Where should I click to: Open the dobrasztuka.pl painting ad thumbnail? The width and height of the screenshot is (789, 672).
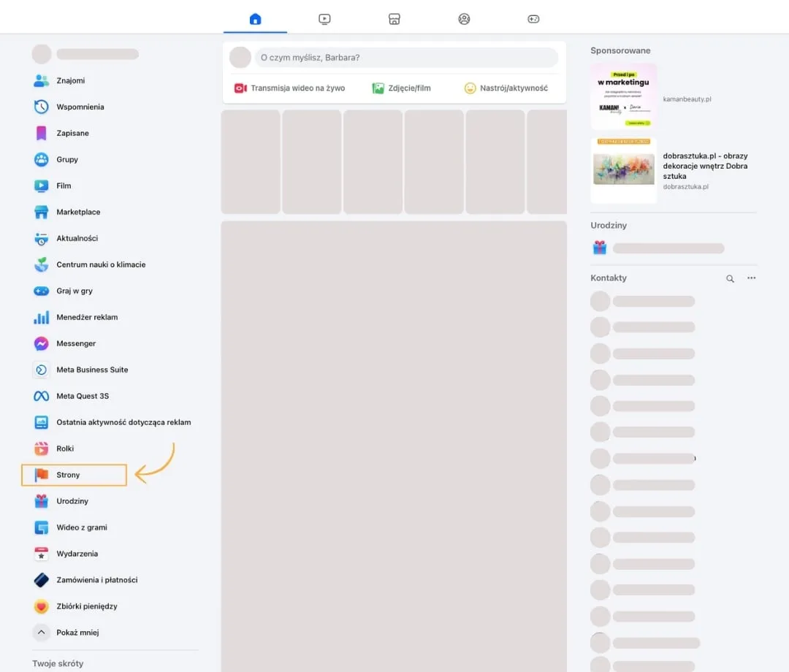click(x=623, y=170)
